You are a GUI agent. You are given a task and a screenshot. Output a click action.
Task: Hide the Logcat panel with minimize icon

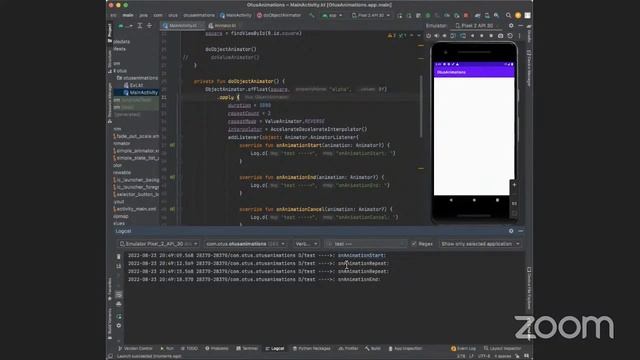521,231
